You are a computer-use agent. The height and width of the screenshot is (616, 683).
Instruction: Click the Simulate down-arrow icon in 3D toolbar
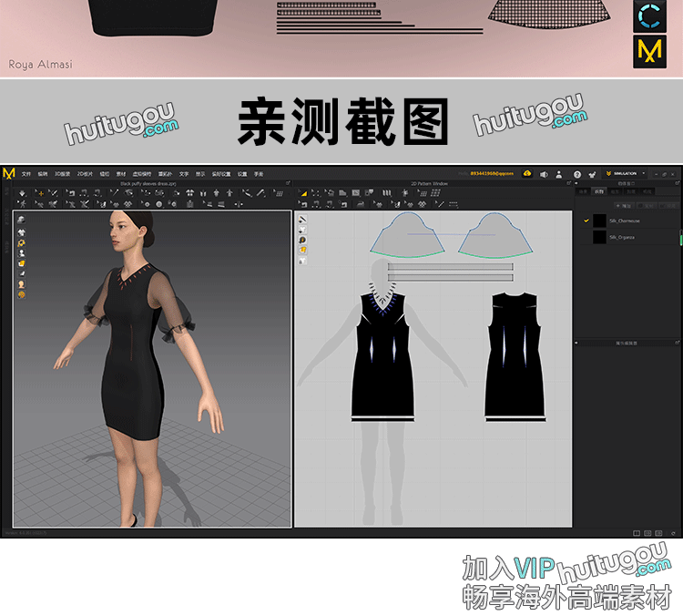click(x=22, y=193)
